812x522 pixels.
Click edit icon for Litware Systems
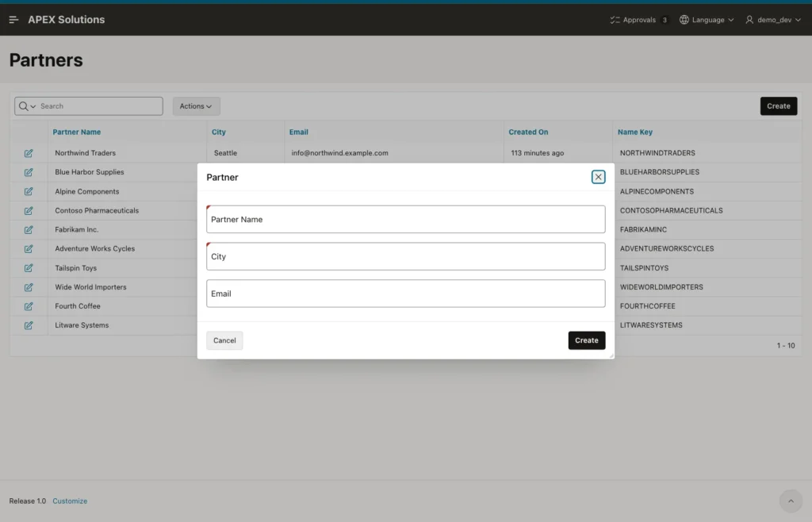pyautogui.click(x=29, y=326)
